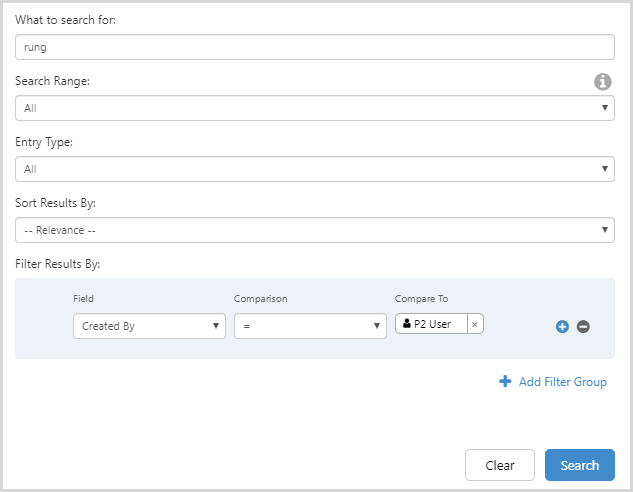Click the arrow on the Comparison dropdown
The height and width of the screenshot is (492, 633).
pyautogui.click(x=377, y=326)
